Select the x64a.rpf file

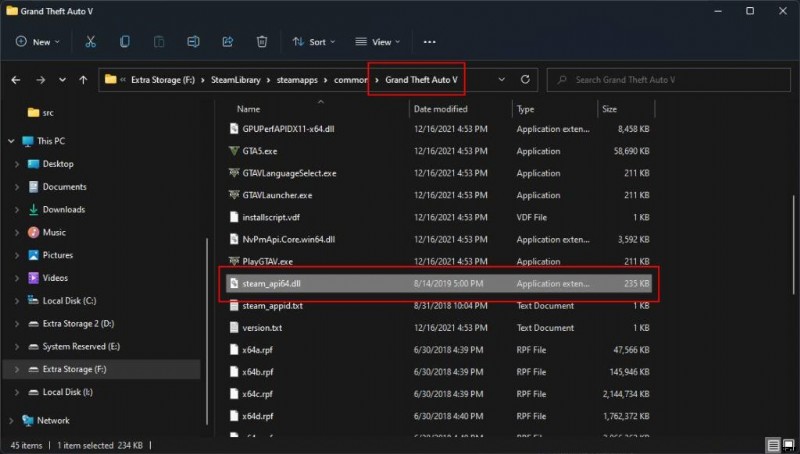[x=258, y=350]
